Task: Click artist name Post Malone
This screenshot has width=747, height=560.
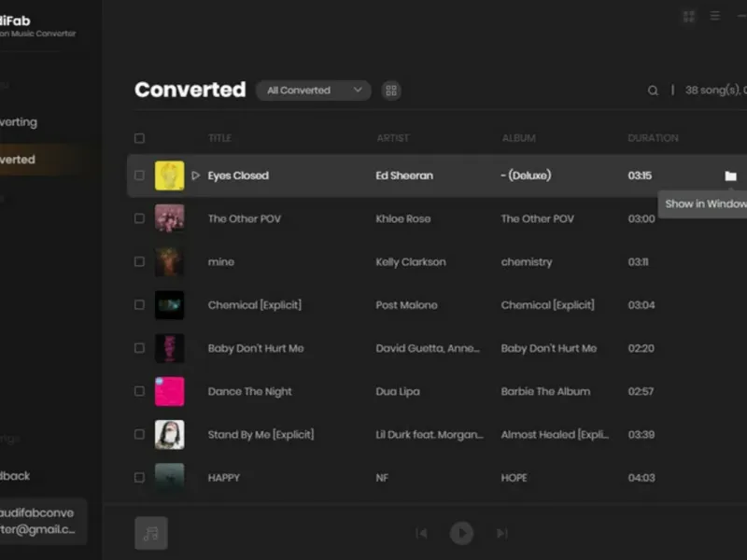Action: tap(406, 305)
